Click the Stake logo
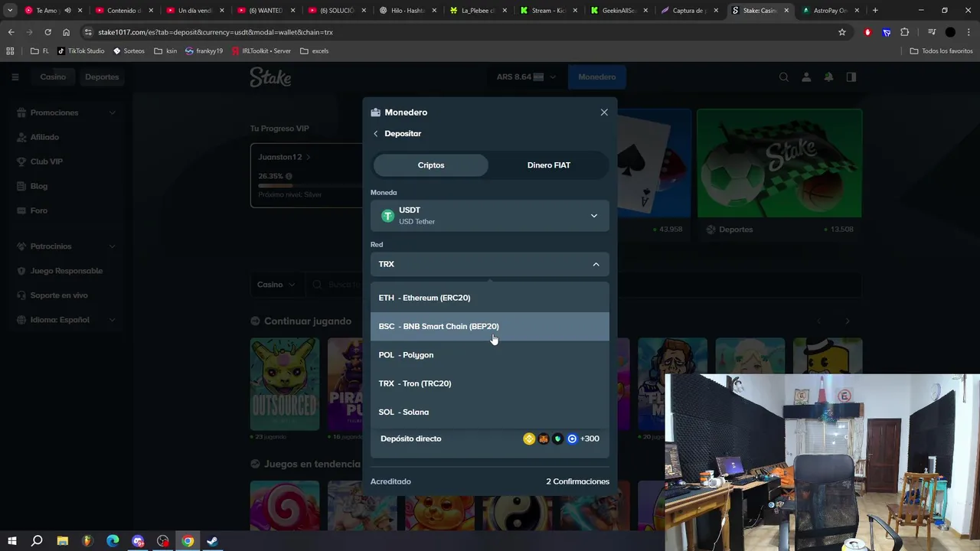The image size is (980, 551). (270, 77)
